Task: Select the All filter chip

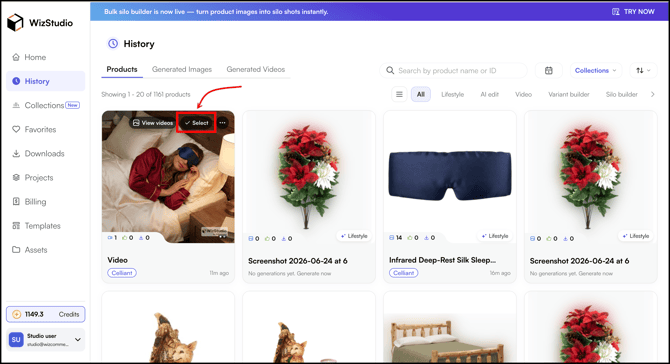Action: (x=421, y=94)
